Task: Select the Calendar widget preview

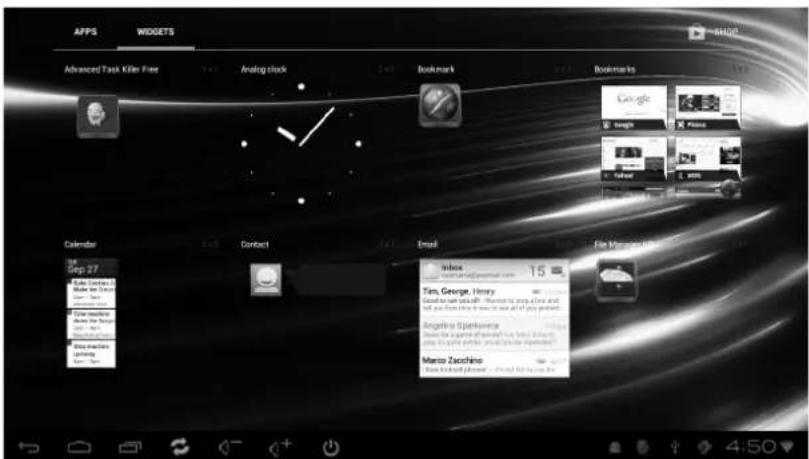Action: [91, 313]
